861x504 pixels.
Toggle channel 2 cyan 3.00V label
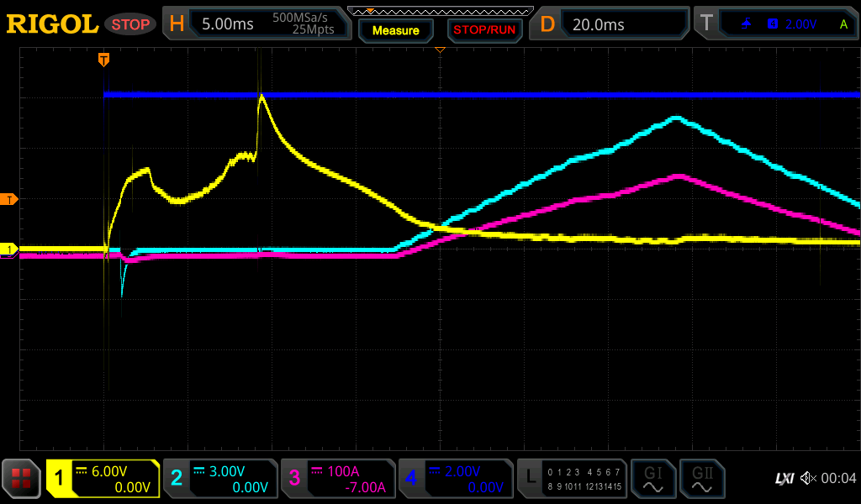[220, 479]
